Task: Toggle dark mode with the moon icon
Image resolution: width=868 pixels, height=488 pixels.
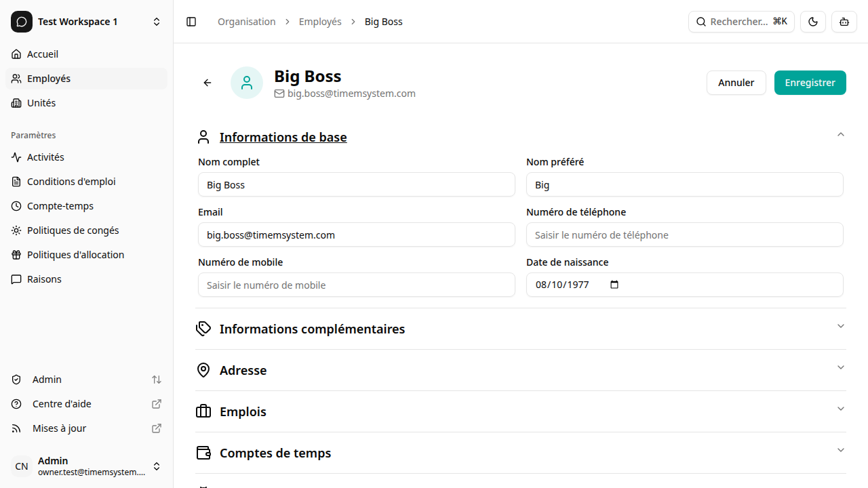Action: click(812, 21)
